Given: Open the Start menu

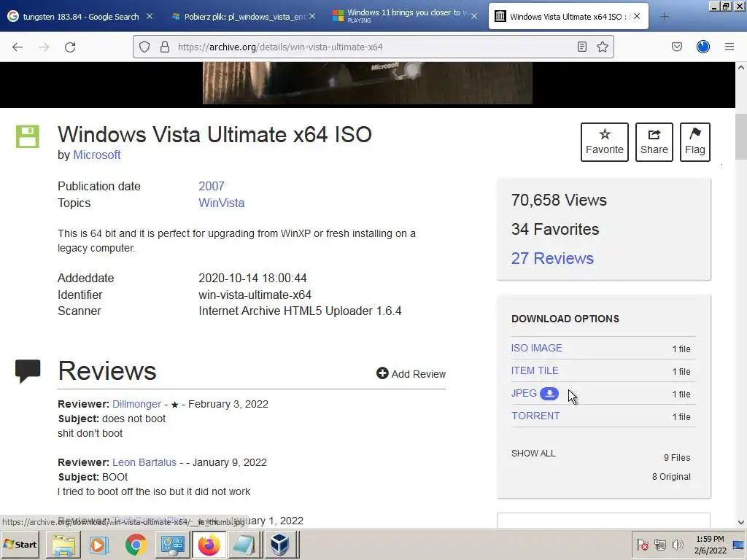Looking at the screenshot, I should [x=20, y=544].
